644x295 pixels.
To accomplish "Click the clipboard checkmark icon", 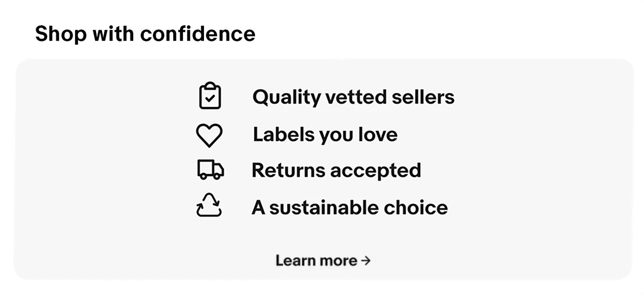I will point(210,97).
